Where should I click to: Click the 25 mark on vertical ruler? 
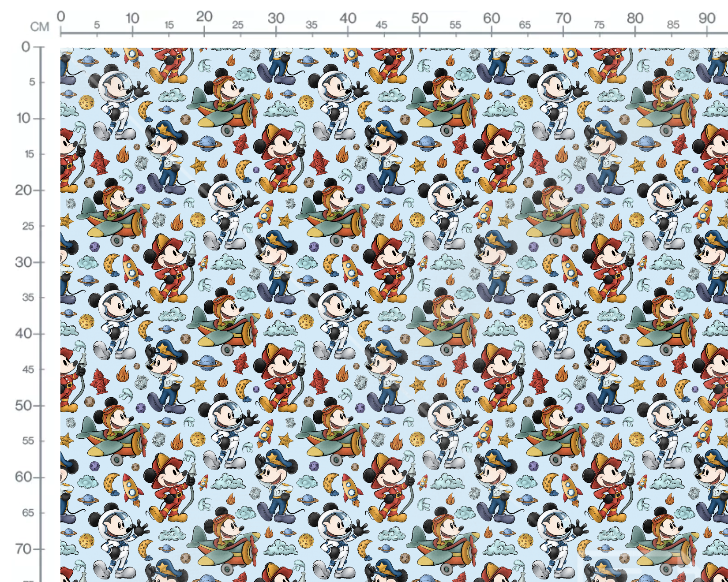point(28,226)
